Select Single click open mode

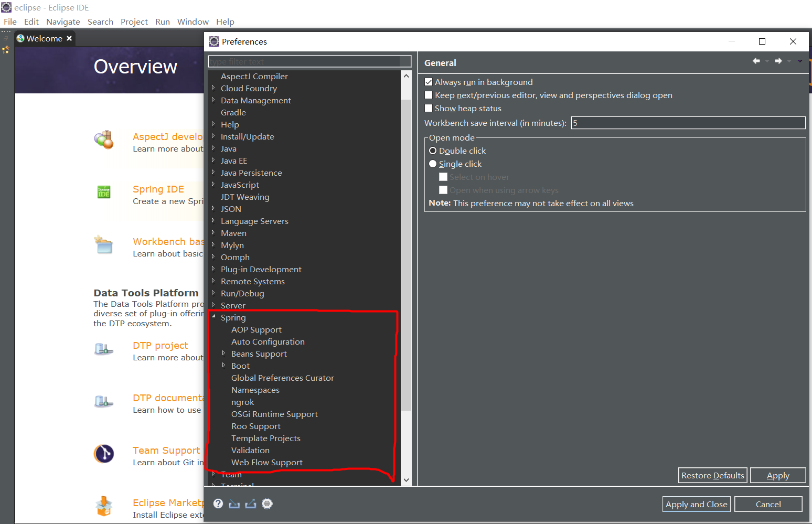(x=433, y=164)
